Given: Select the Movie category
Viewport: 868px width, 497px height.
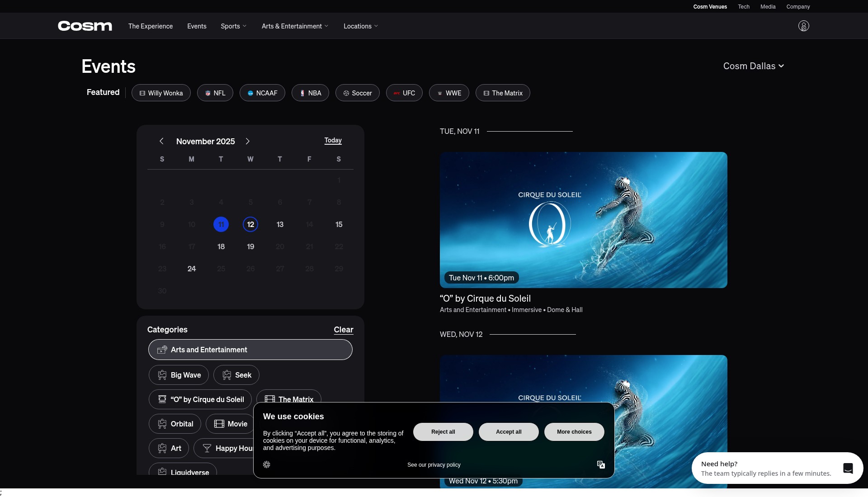Looking at the screenshot, I should (x=231, y=424).
